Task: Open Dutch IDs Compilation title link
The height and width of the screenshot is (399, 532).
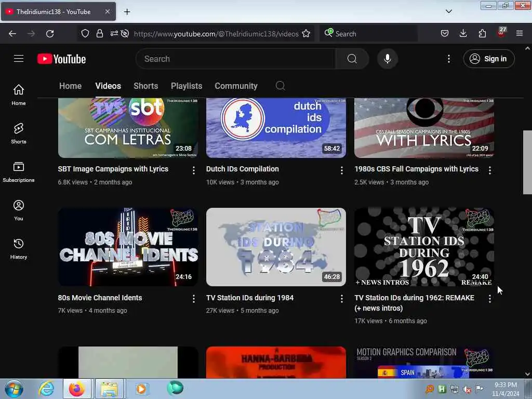Action: 242,169
